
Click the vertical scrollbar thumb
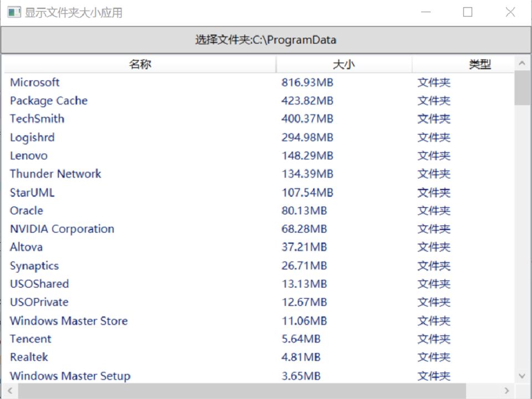coord(522,88)
